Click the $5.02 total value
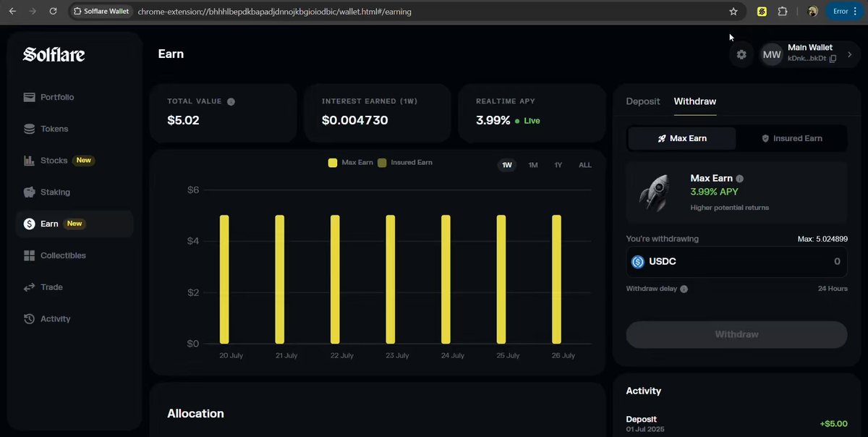This screenshot has height=437, width=868. click(x=183, y=120)
